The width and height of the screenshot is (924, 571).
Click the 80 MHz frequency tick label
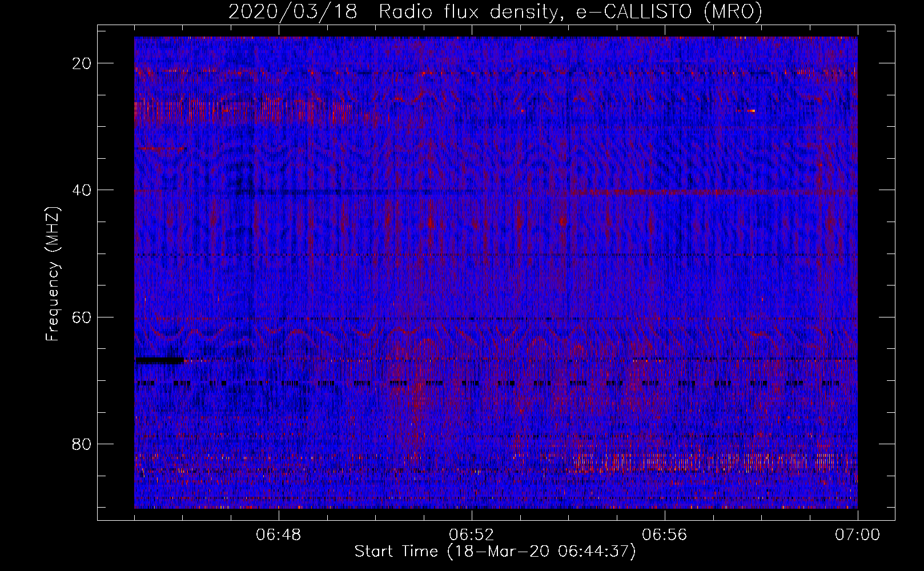pyautogui.click(x=82, y=444)
